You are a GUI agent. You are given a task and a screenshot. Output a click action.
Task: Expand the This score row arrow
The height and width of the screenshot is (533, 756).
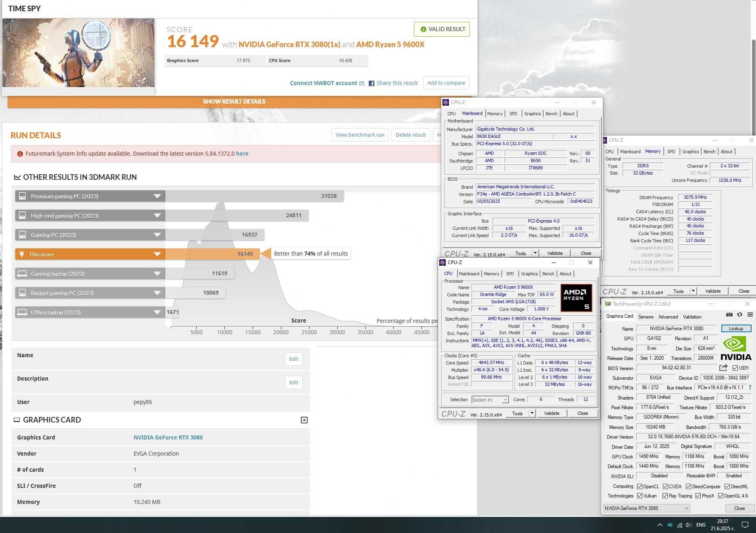coord(157,254)
